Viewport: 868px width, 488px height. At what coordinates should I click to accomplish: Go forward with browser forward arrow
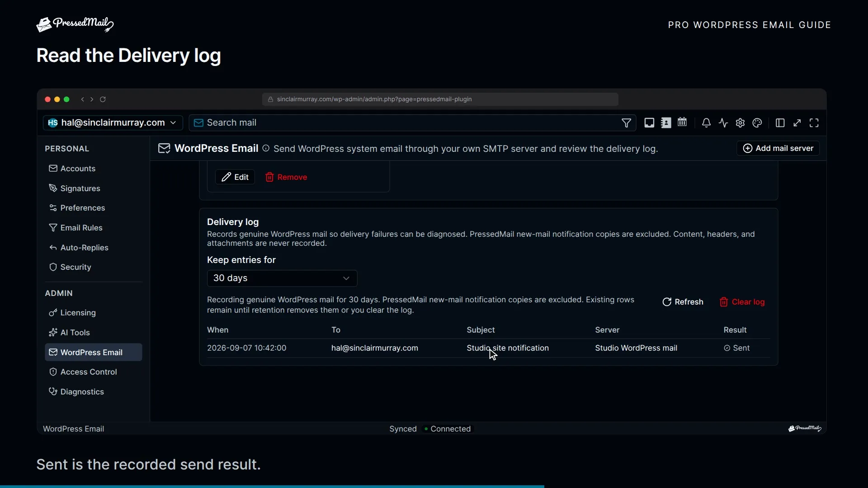92,99
